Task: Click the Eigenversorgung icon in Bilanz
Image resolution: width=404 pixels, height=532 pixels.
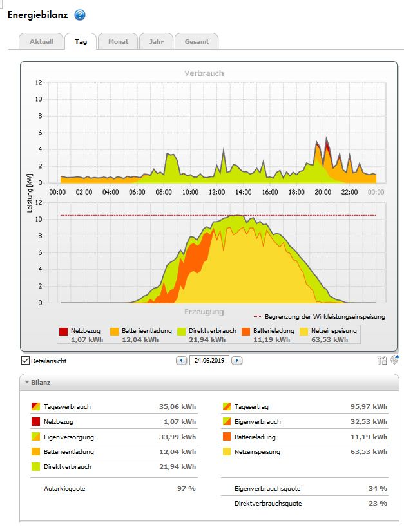Action: coord(35,437)
